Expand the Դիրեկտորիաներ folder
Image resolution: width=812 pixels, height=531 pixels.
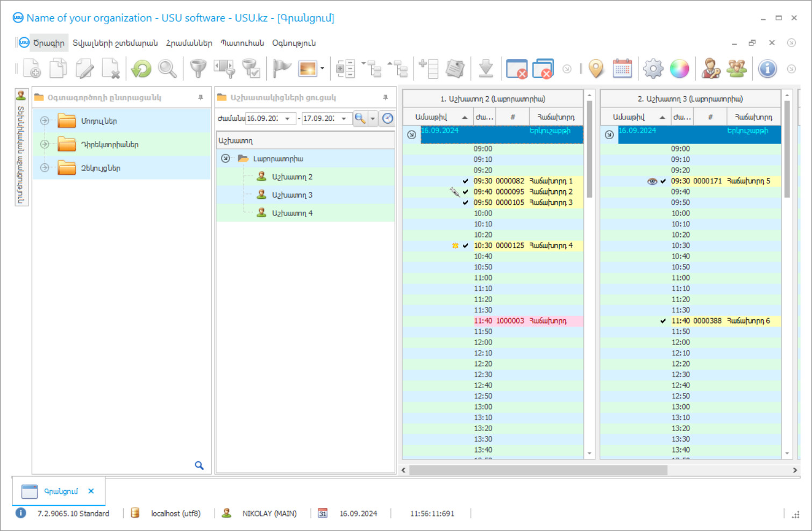pos(45,144)
